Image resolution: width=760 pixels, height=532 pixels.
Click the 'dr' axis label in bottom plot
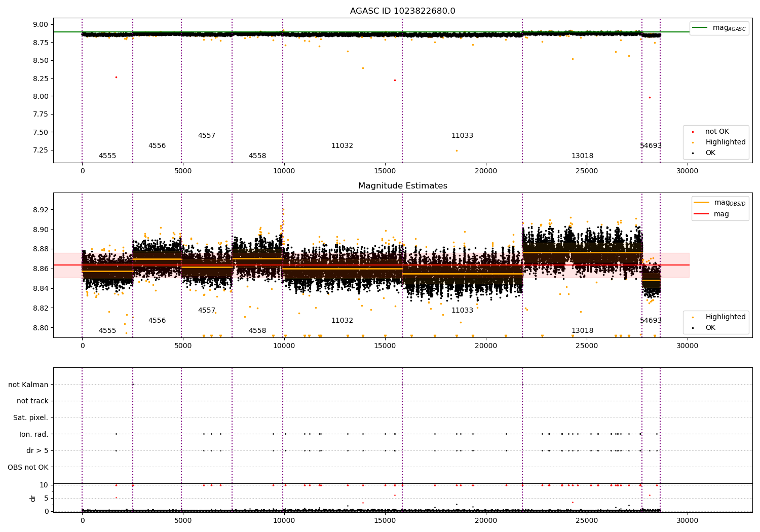pyautogui.click(x=33, y=498)
